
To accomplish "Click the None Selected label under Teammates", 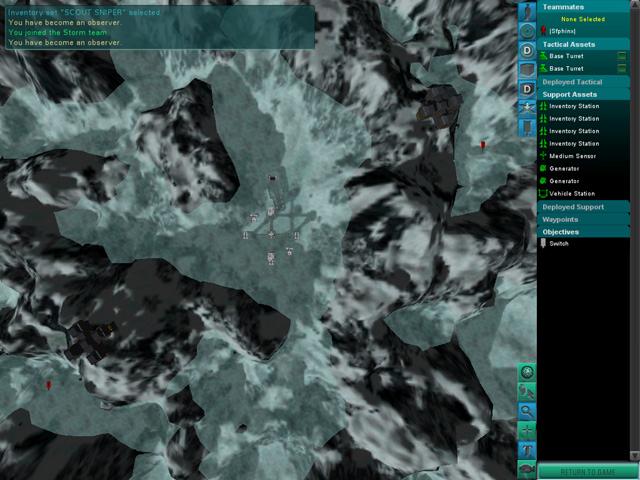I will pyautogui.click(x=583, y=19).
